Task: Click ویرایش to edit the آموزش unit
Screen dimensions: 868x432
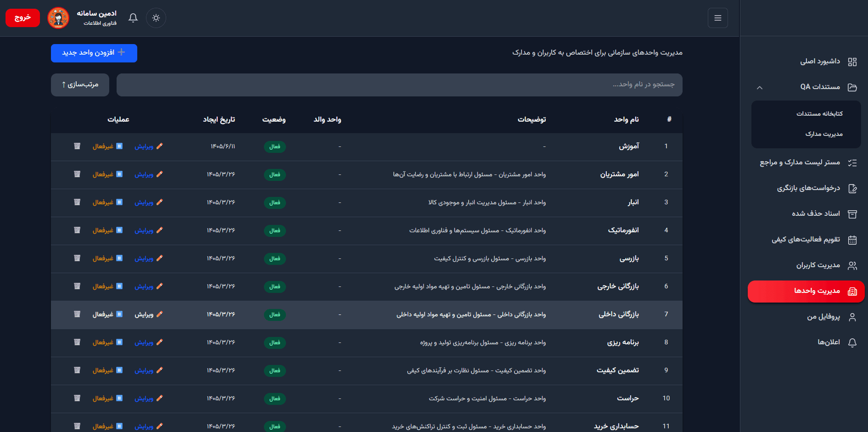Action: click(x=148, y=146)
